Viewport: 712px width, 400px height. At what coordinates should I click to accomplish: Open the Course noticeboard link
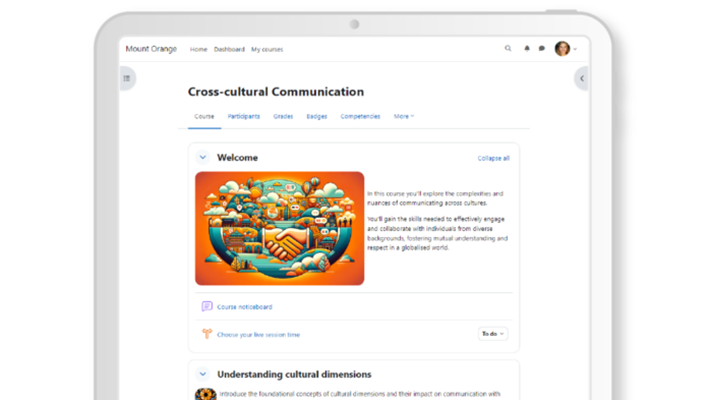tap(244, 307)
